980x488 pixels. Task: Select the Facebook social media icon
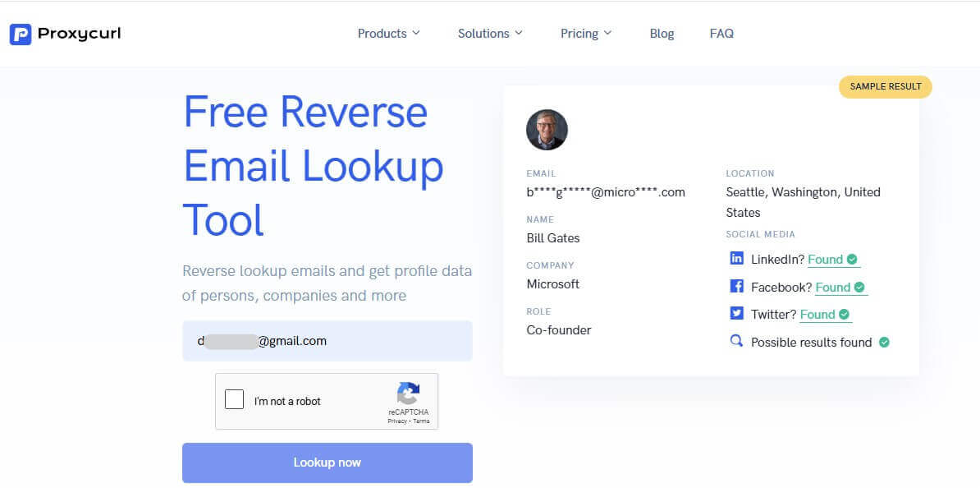737,286
